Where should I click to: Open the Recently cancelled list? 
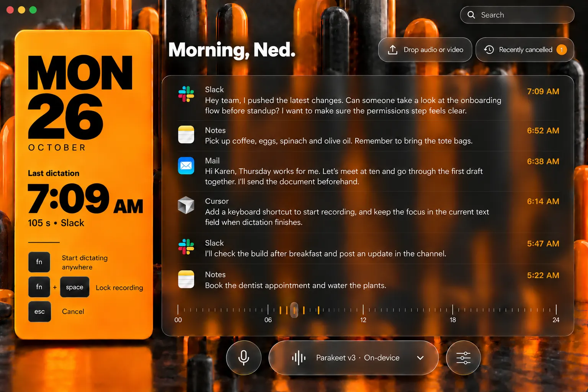coord(525,50)
